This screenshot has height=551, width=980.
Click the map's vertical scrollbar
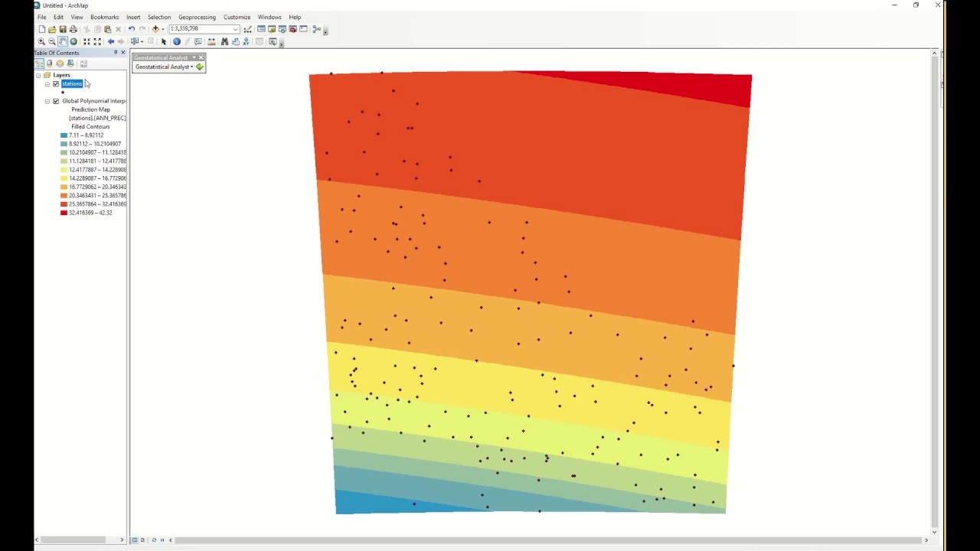[x=935, y=292]
